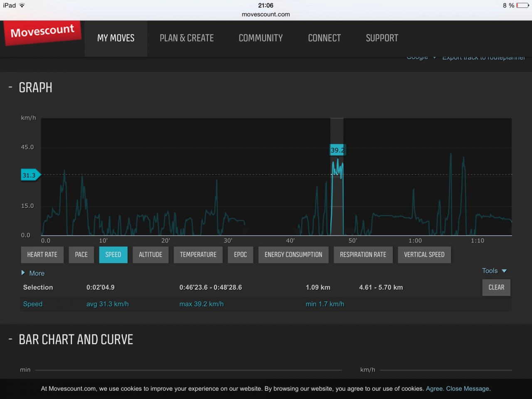
Task: Expand the More options triangle
Action: 23,273
